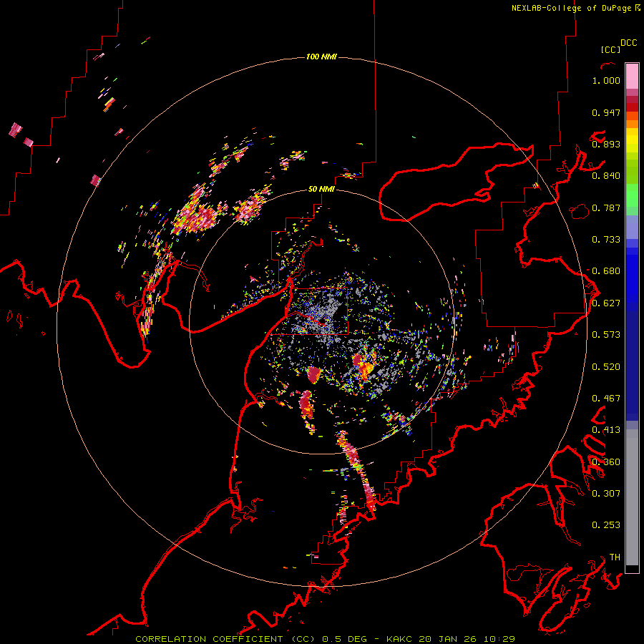
Task: Click the KAKC station identifier
Action: tap(399, 639)
